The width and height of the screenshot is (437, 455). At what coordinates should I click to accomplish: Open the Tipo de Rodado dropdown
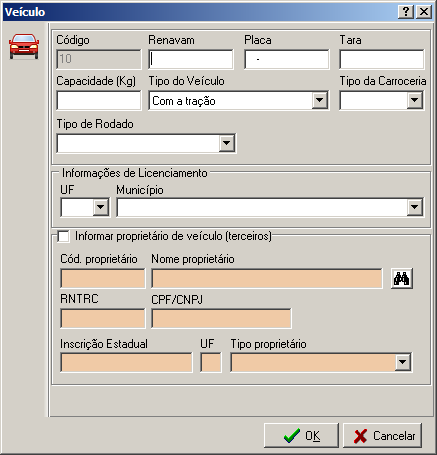tap(226, 143)
